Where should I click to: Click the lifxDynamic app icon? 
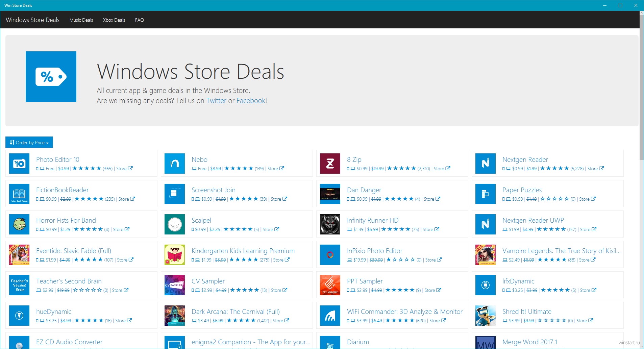(486, 285)
